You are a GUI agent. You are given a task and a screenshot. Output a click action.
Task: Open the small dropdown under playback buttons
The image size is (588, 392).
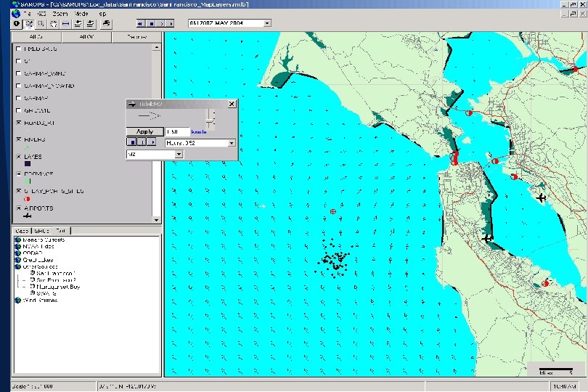coord(179,155)
